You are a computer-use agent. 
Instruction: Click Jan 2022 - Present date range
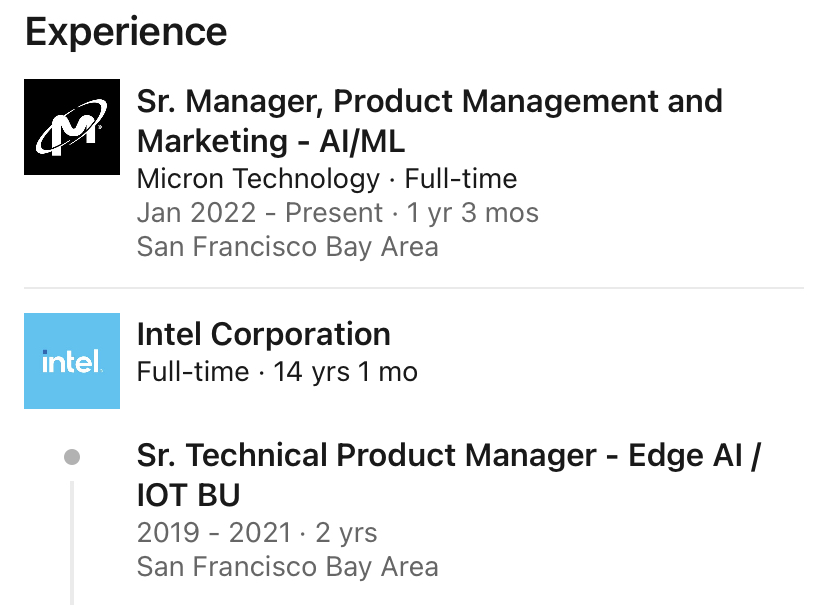click(x=260, y=213)
